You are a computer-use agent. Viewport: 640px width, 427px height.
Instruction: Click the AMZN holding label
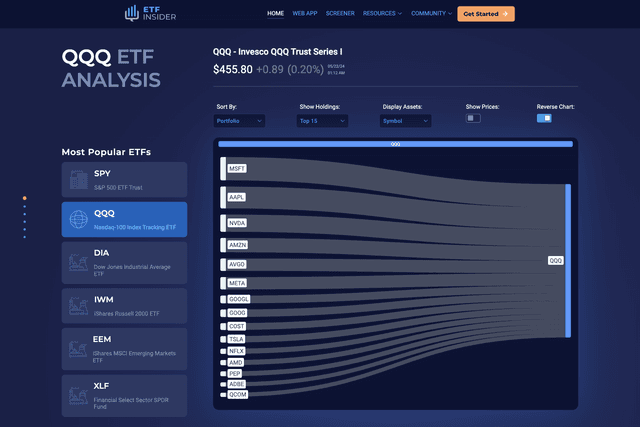click(238, 245)
